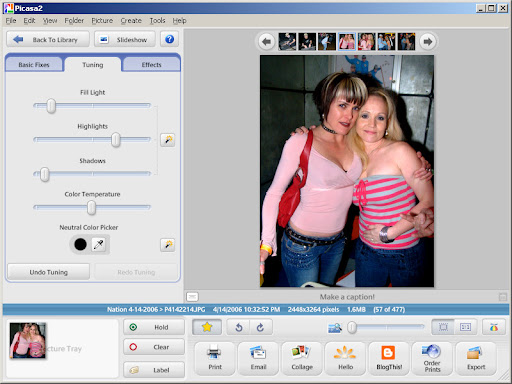The image size is (512, 384).
Task: Select seventh filmstrip thumbnail
Action: [x=406, y=42]
